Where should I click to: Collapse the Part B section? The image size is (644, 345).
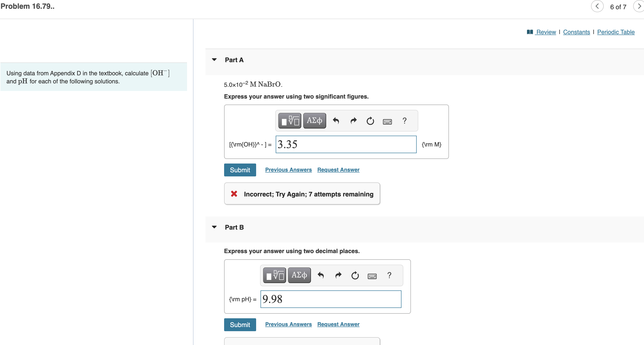point(214,227)
